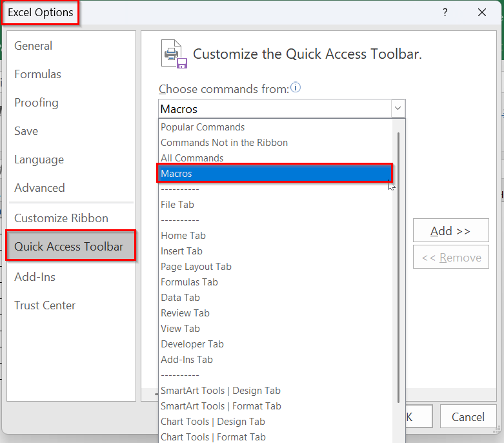Click the << Remove button

tap(450, 257)
